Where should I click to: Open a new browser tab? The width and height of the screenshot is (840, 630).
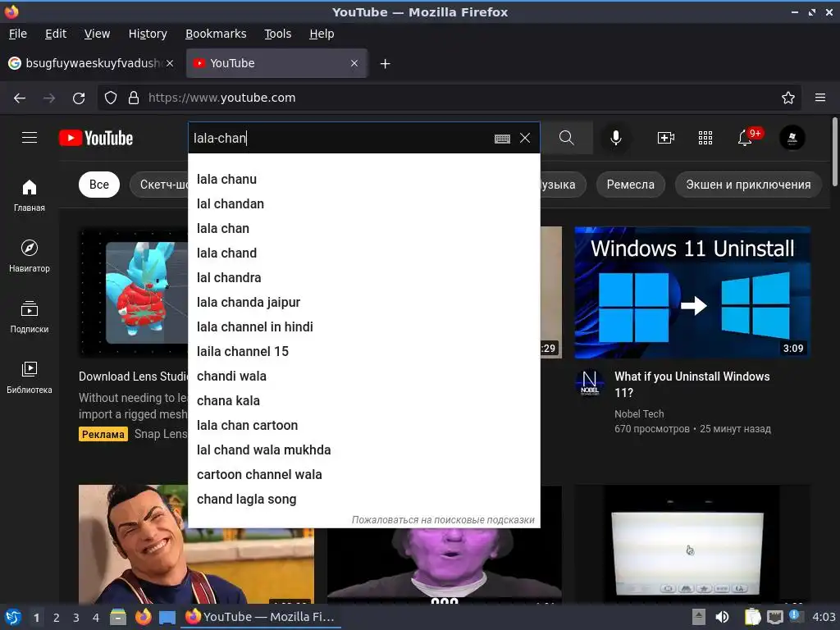(x=386, y=64)
